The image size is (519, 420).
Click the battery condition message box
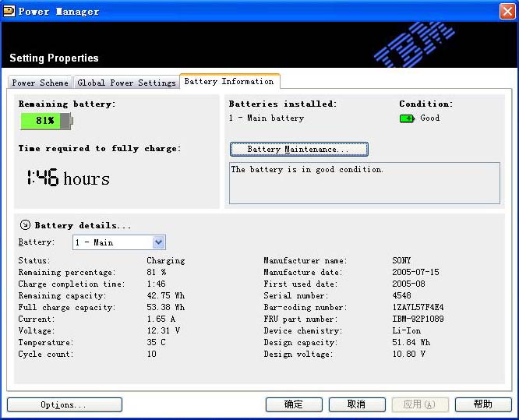[x=364, y=183]
